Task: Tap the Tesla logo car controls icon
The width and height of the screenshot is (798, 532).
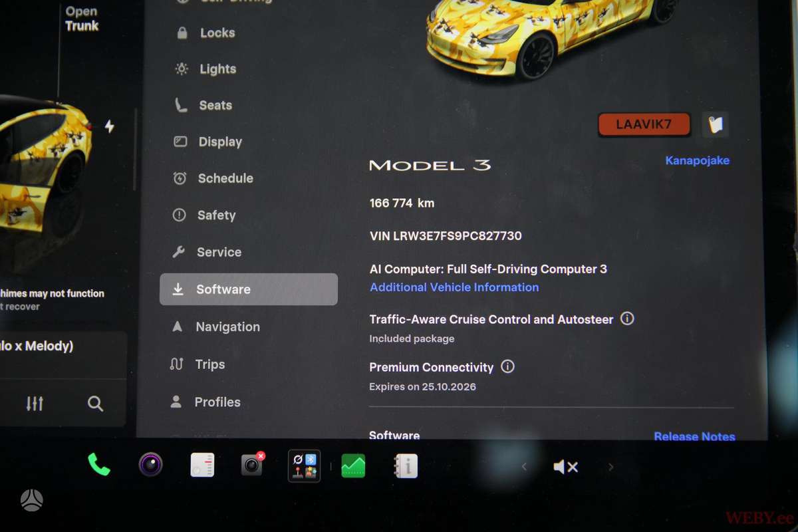Action: (31, 499)
